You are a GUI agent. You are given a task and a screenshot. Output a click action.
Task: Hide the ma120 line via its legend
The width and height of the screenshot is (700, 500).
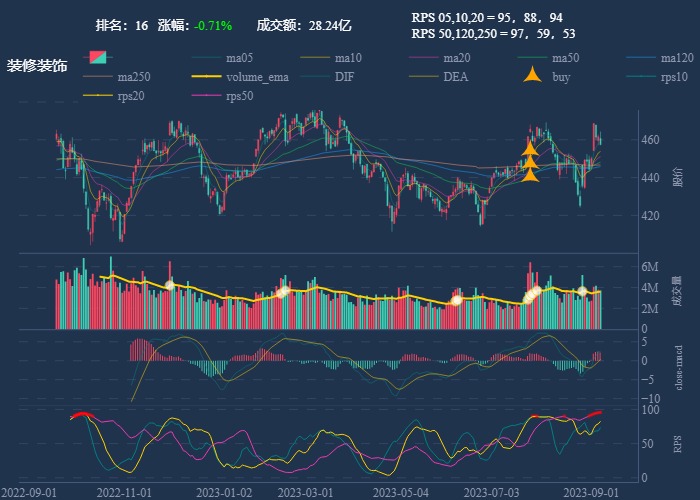click(677, 58)
